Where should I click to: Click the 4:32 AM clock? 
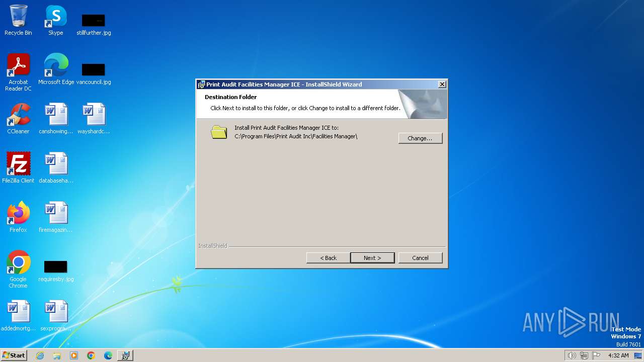(x=618, y=355)
